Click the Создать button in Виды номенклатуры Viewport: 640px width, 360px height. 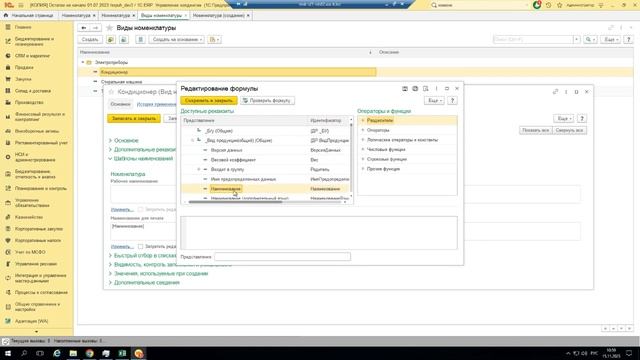click(90, 40)
